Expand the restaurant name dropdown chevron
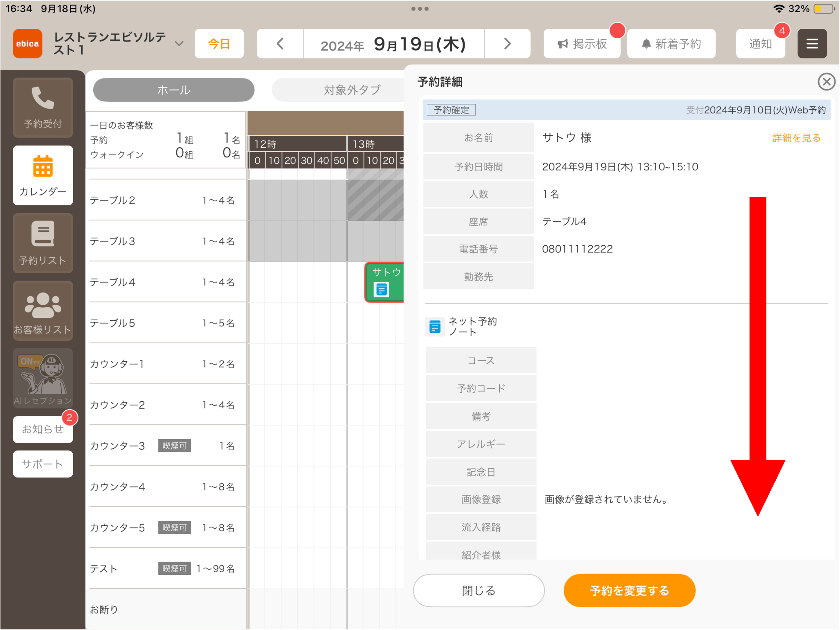Image resolution: width=840 pixels, height=630 pixels. (x=179, y=44)
